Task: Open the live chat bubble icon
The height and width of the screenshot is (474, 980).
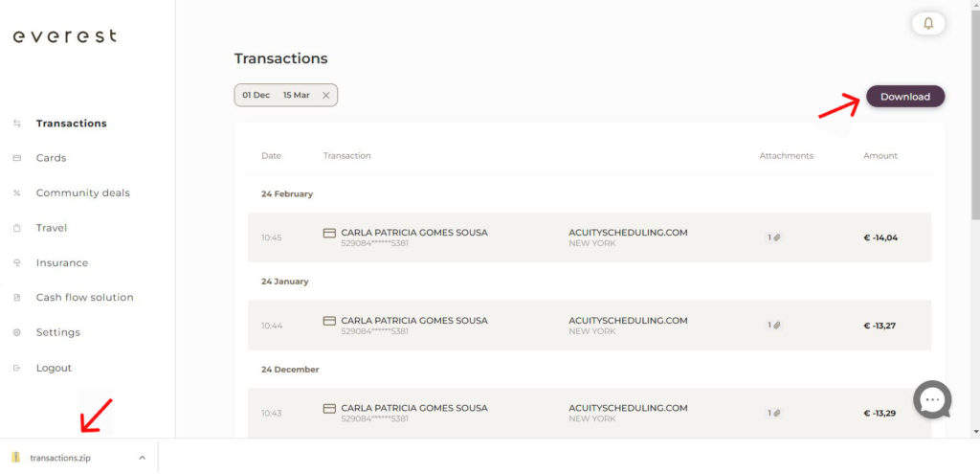Action: pyautogui.click(x=931, y=399)
